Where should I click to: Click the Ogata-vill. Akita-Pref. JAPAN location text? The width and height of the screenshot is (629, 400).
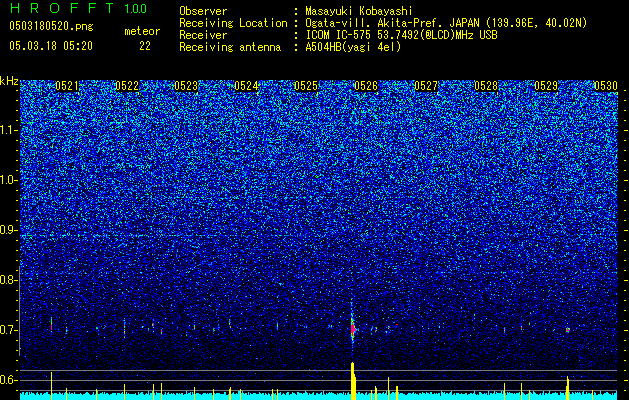coord(446,23)
